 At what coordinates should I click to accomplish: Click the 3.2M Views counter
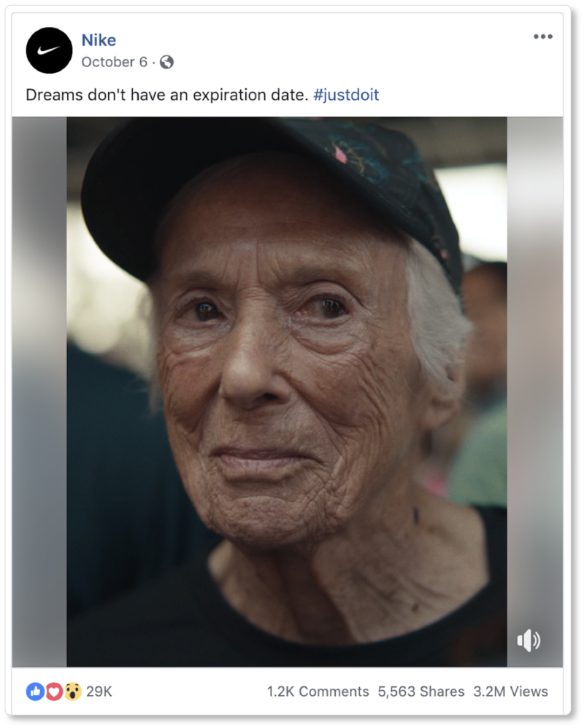510,692
